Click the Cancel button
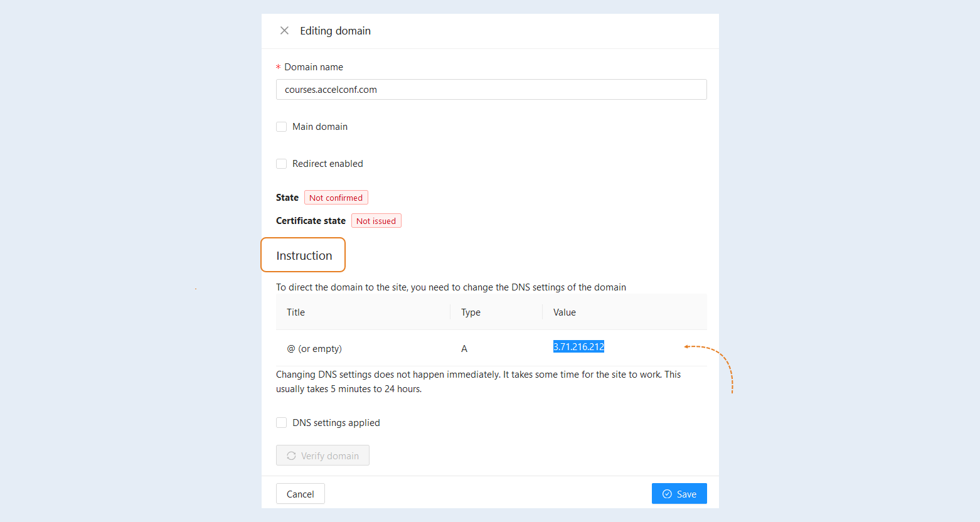 (x=301, y=494)
